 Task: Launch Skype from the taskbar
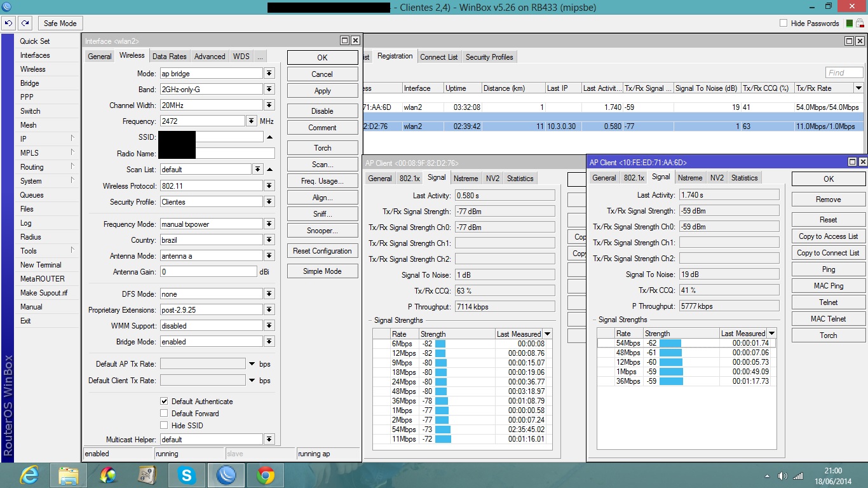187,475
